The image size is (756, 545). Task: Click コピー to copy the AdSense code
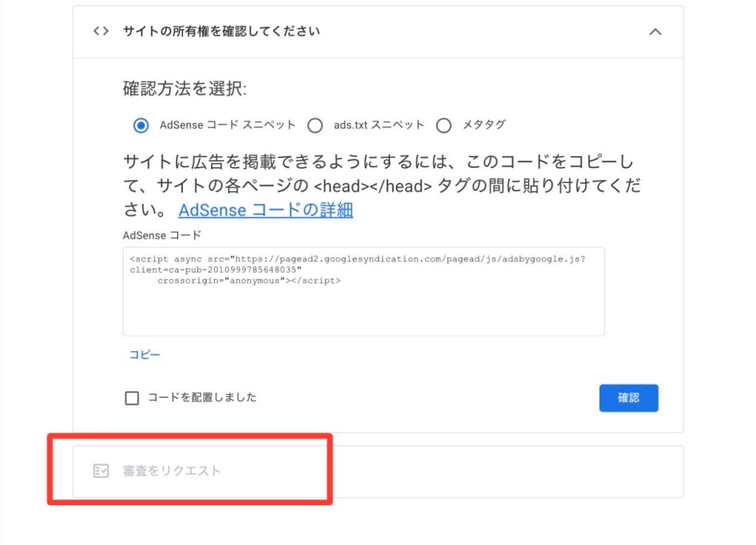tap(145, 355)
